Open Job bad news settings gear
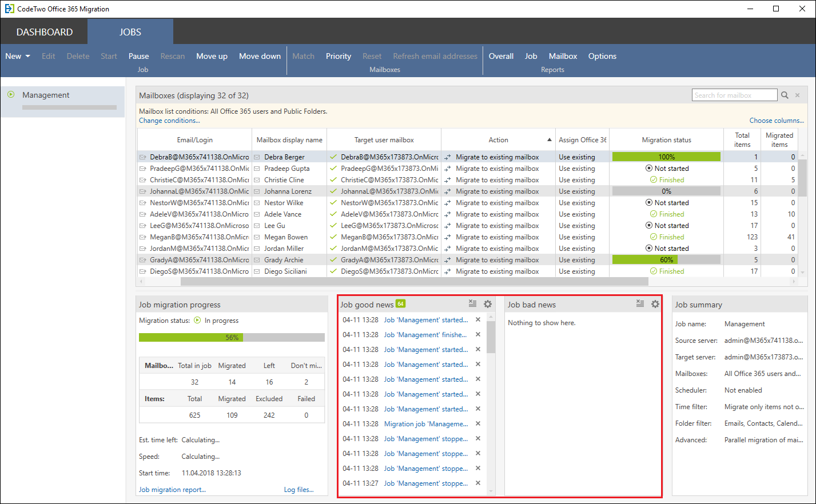 [x=655, y=304]
